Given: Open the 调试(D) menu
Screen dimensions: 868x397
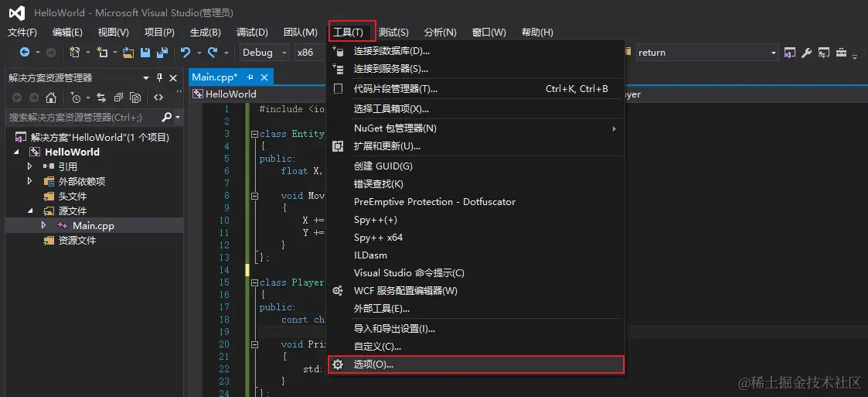Looking at the screenshot, I should pos(252,33).
